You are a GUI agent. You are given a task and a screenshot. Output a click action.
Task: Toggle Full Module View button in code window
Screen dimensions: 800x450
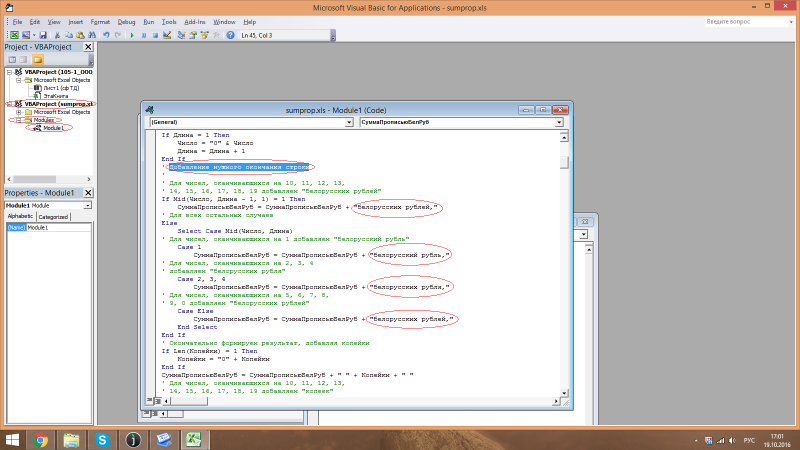[158, 401]
